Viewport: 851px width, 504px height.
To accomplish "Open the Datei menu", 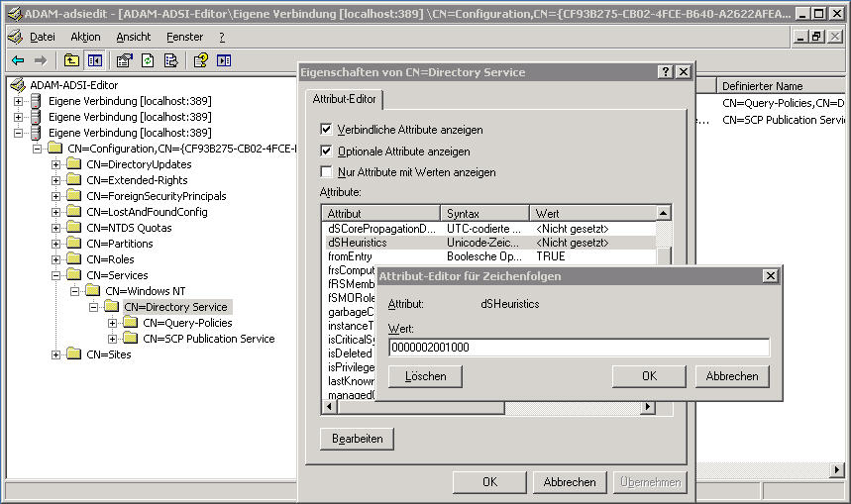I will [43, 37].
